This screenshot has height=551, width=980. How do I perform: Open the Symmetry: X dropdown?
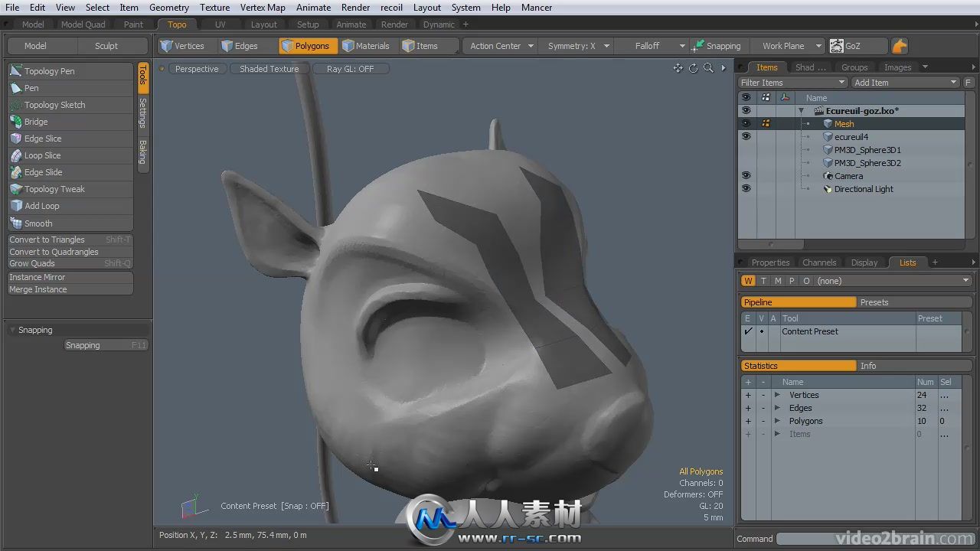click(x=578, y=46)
